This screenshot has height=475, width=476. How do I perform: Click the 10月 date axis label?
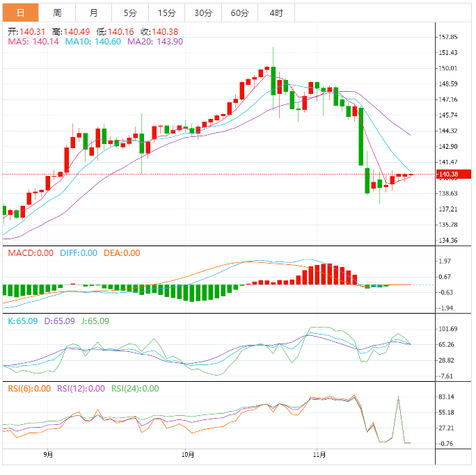(188, 454)
